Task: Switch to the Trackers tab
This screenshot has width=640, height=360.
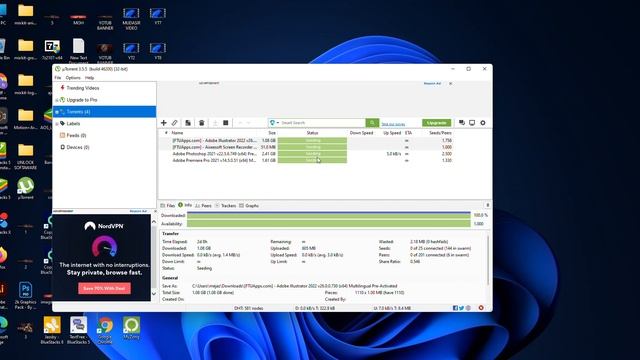Action: pyautogui.click(x=225, y=206)
